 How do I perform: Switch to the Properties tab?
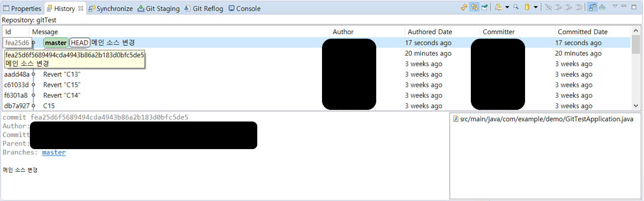click(x=22, y=8)
